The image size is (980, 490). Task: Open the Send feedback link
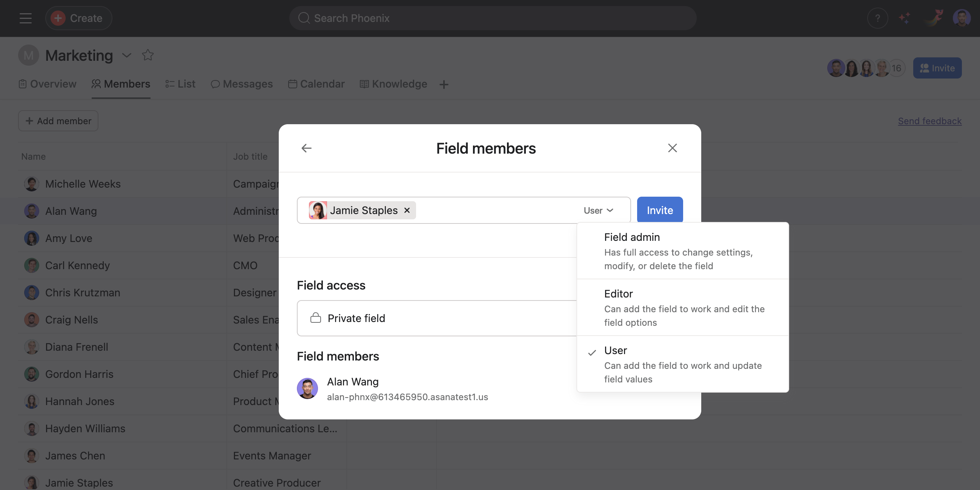(x=929, y=121)
